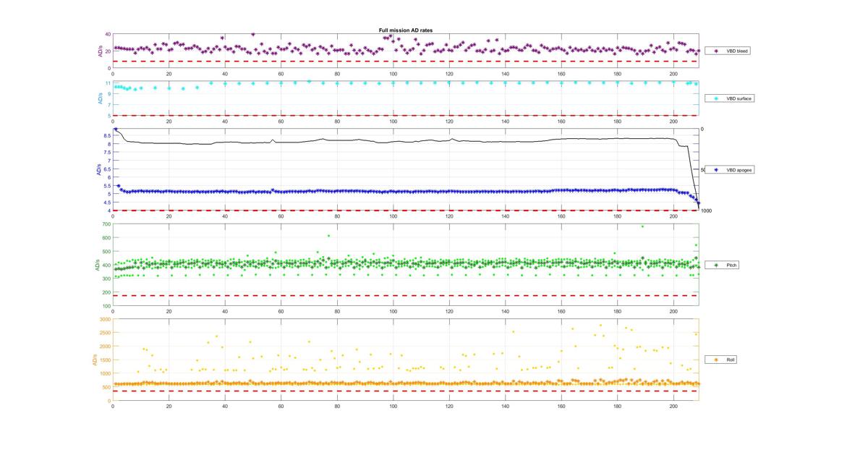This screenshot has width=868, height=450.
Task: Click the orange AD/s label of the Roll plot
Action: tap(94, 360)
